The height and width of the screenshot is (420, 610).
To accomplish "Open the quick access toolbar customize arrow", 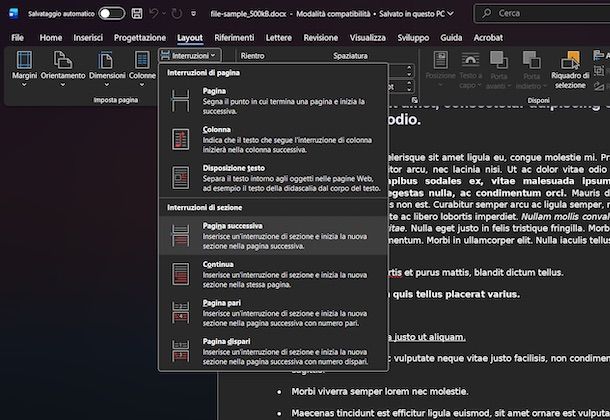I will (194, 14).
